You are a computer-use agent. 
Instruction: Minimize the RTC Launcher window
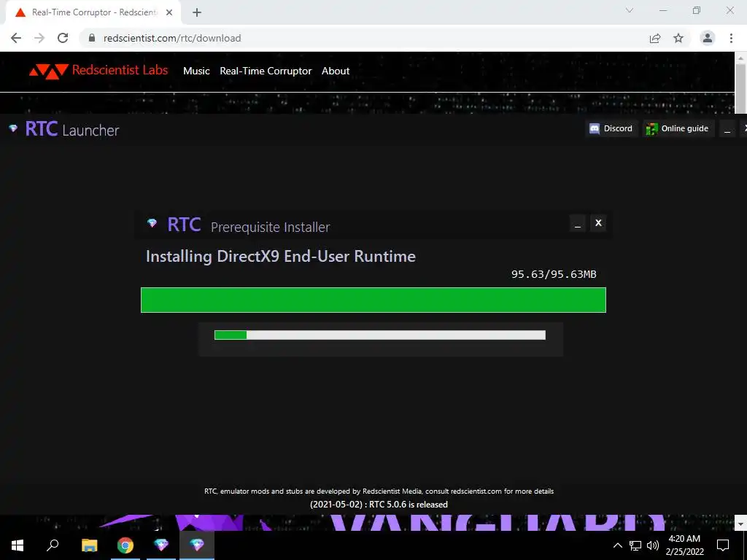tap(727, 128)
